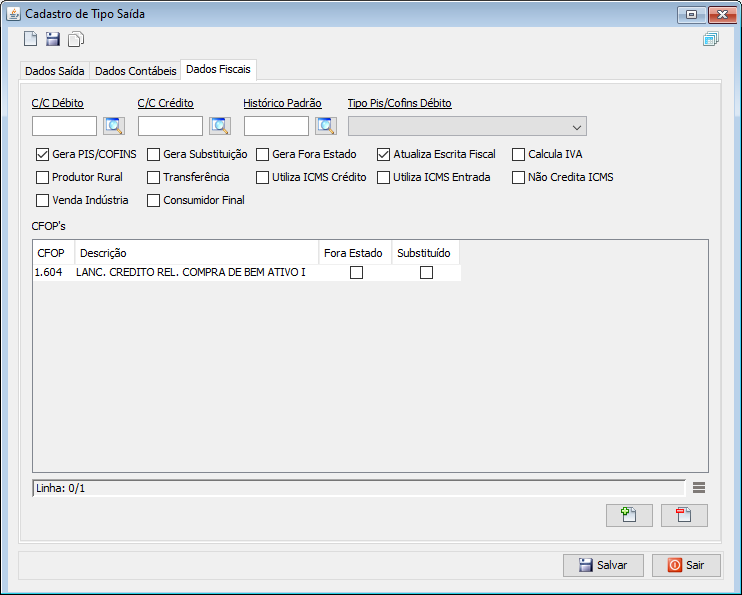Click the new record page icon

[31, 39]
